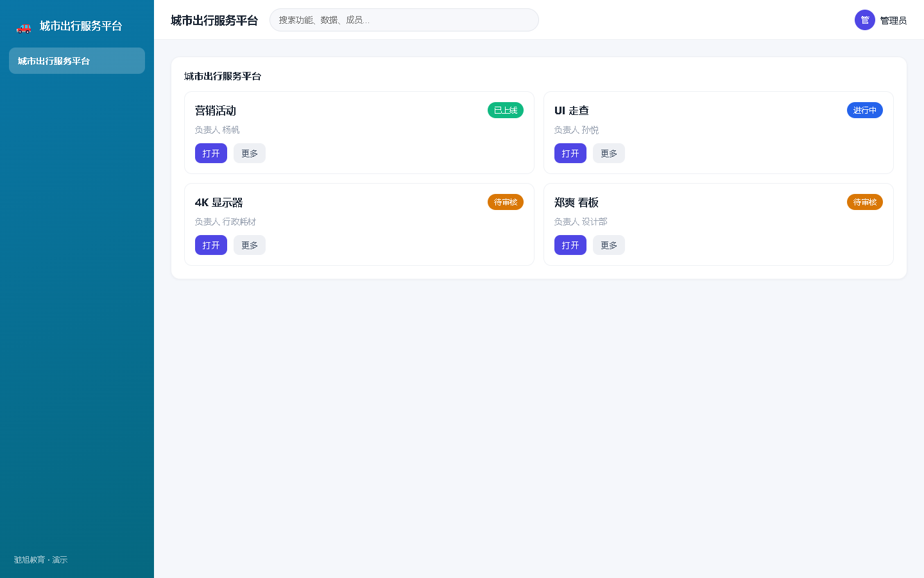
Task: Click text 负责人 行政耗材
Action: [225, 222]
